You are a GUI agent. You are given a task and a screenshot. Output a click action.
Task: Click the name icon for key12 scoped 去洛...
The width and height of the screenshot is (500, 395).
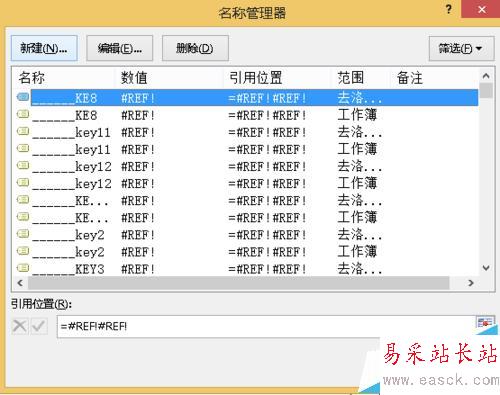pos(23,165)
